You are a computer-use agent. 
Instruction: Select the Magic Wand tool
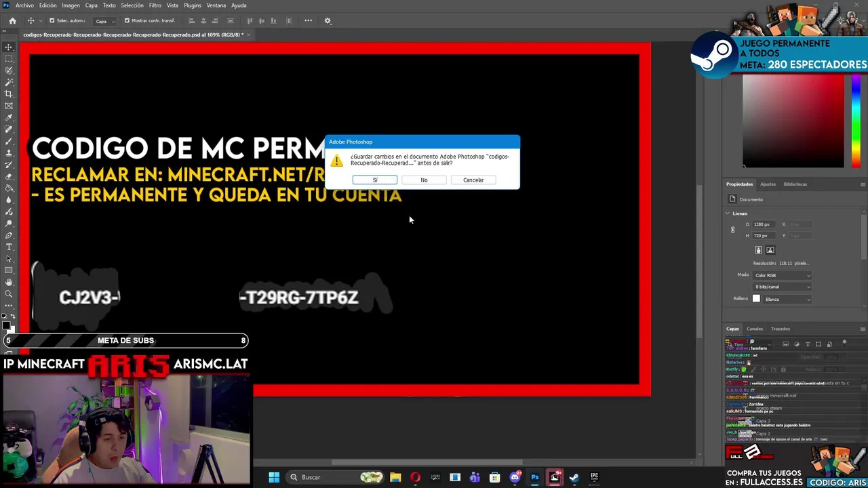pyautogui.click(x=9, y=82)
